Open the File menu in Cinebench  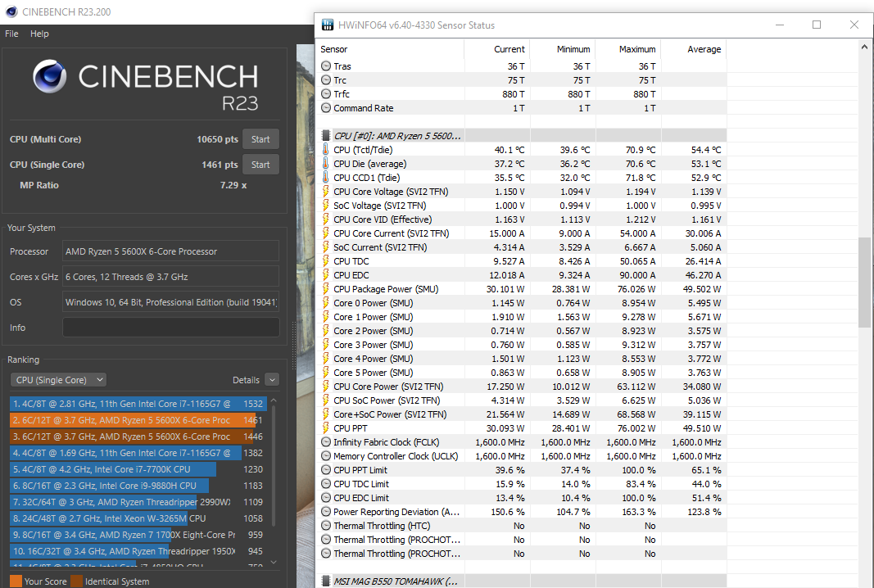tap(11, 34)
